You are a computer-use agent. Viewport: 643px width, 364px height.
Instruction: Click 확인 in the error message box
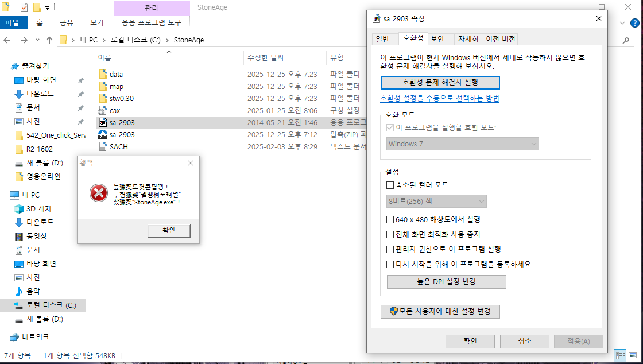tap(169, 230)
